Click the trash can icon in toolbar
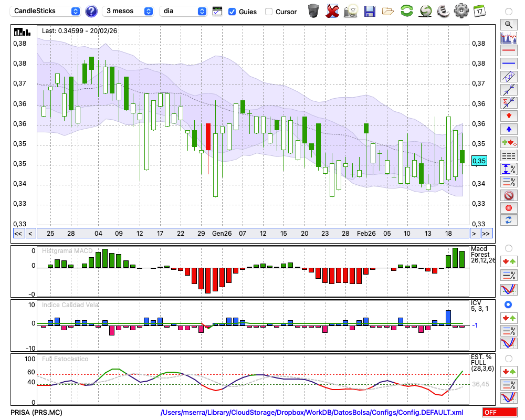Screen dimensions: 525x420 313,11
